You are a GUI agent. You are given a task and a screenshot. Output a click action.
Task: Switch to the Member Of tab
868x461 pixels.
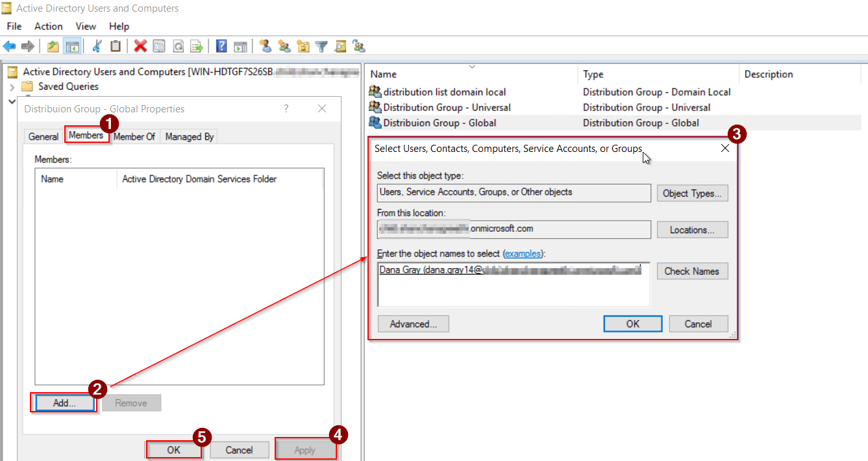coord(134,136)
